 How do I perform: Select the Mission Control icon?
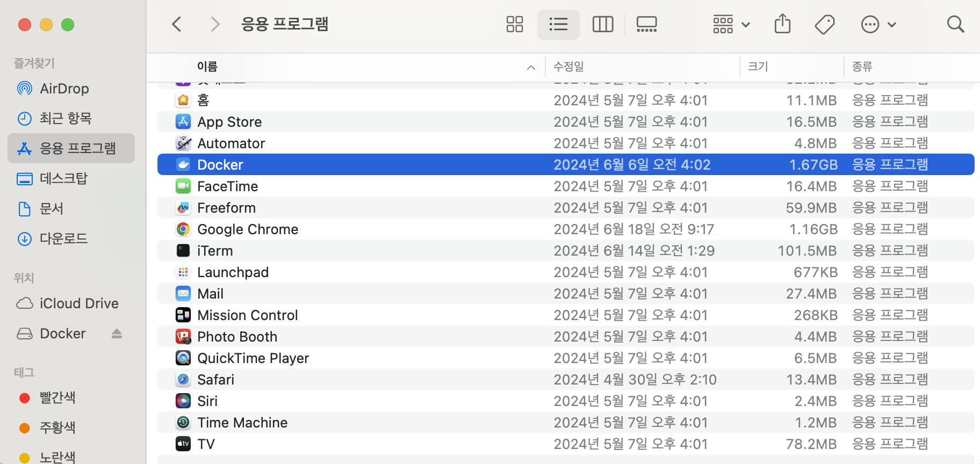tap(183, 315)
